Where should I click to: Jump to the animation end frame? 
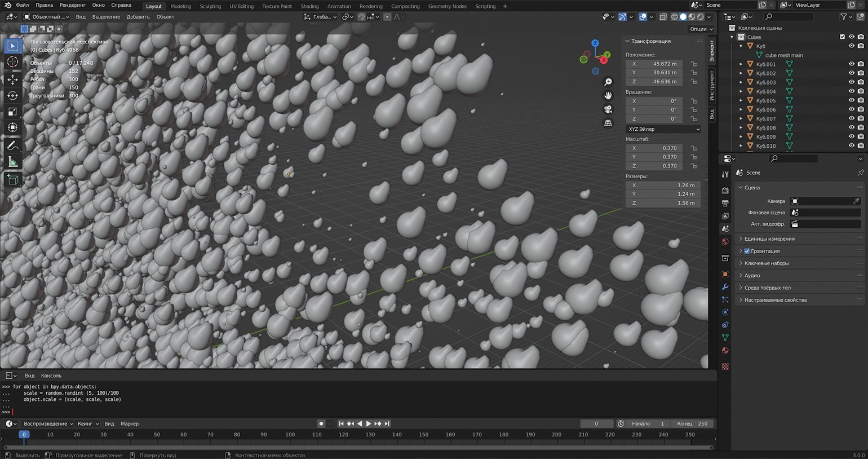coord(387,423)
